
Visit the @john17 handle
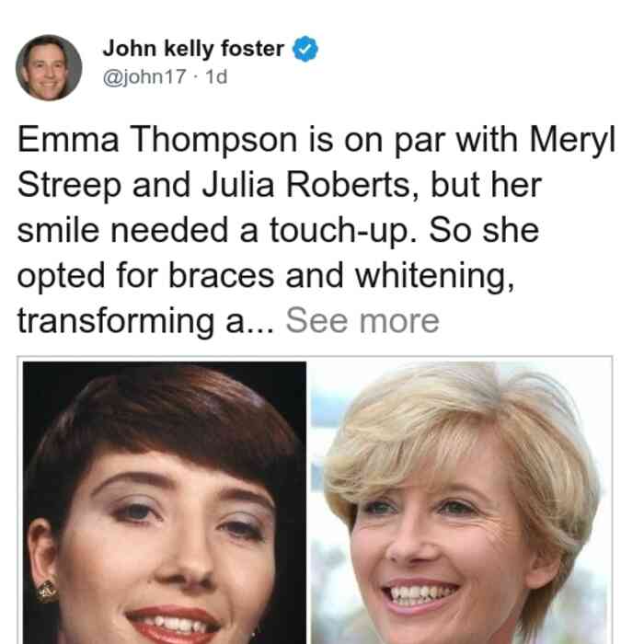coord(144,76)
